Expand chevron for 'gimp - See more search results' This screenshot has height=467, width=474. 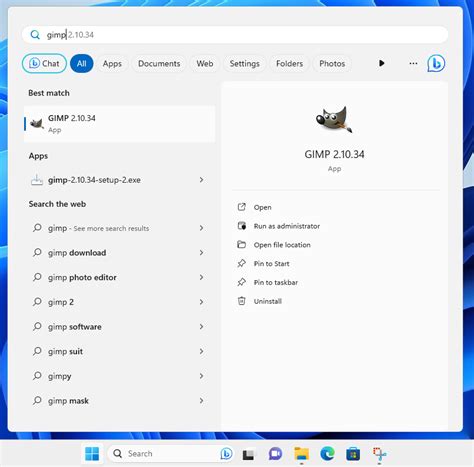pos(201,228)
